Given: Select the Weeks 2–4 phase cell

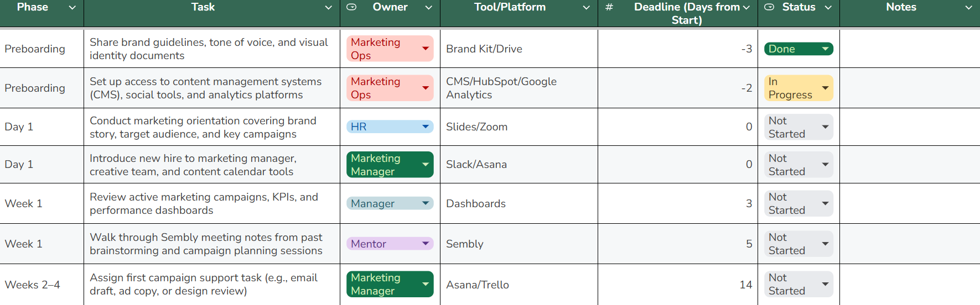Looking at the screenshot, I should pyautogui.click(x=42, y=285).
